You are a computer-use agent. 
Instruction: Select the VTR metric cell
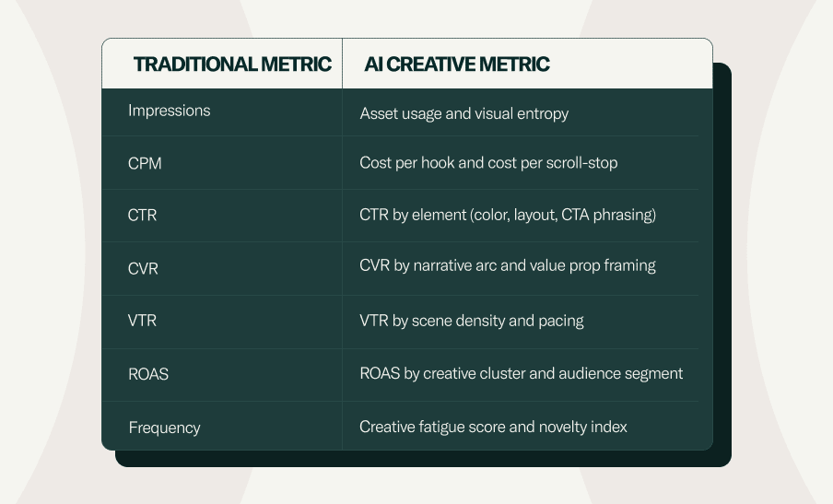point(142,322)
